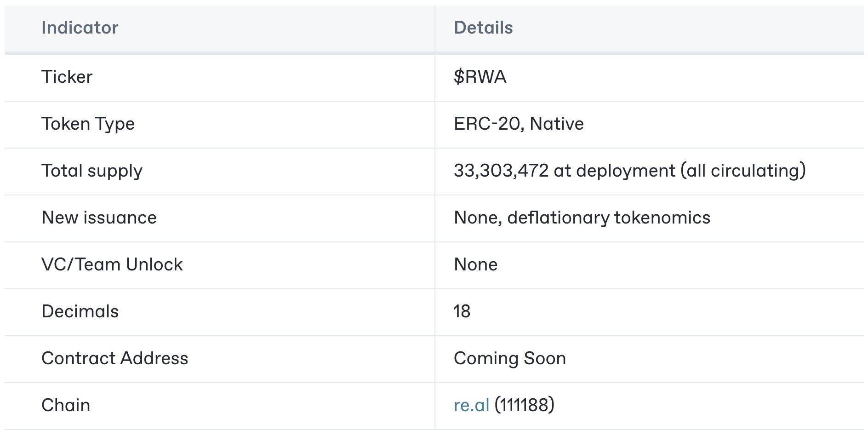
Task: Click the 33,303,472 at deployment text
Action: tap(564, 171)
